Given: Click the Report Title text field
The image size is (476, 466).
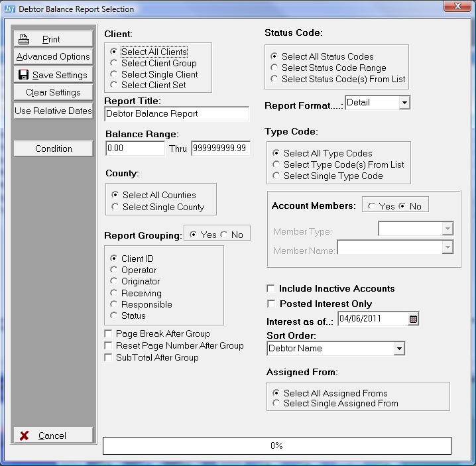Looking at the screenshot, I should [176, 114].
